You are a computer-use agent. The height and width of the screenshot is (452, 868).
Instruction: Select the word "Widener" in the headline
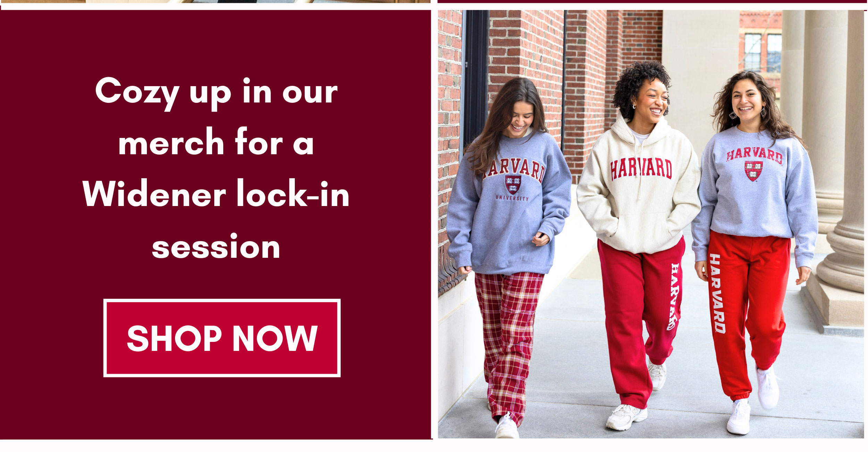click(154, 194)
